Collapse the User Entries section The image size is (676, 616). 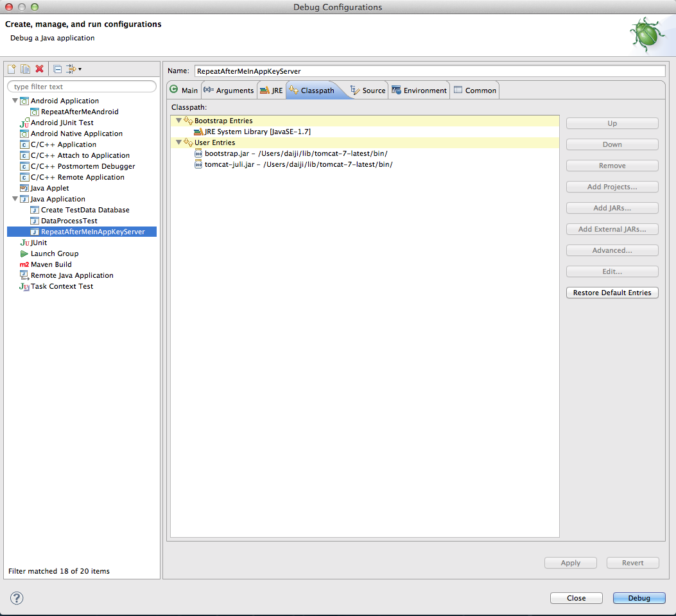178,142
